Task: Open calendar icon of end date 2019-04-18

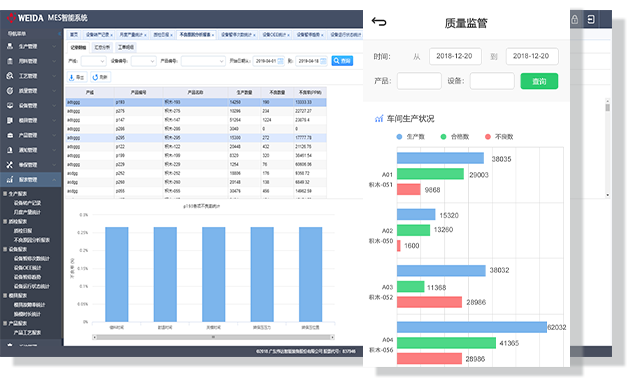Action: 323,61
